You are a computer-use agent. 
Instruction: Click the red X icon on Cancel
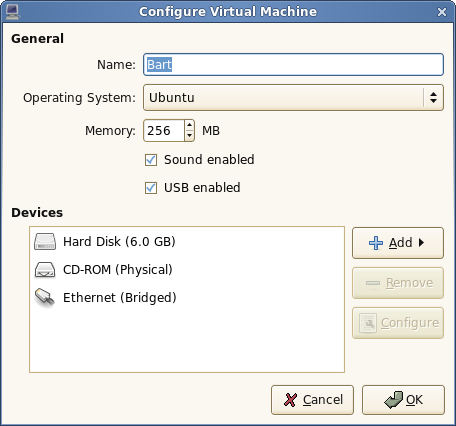290,400
